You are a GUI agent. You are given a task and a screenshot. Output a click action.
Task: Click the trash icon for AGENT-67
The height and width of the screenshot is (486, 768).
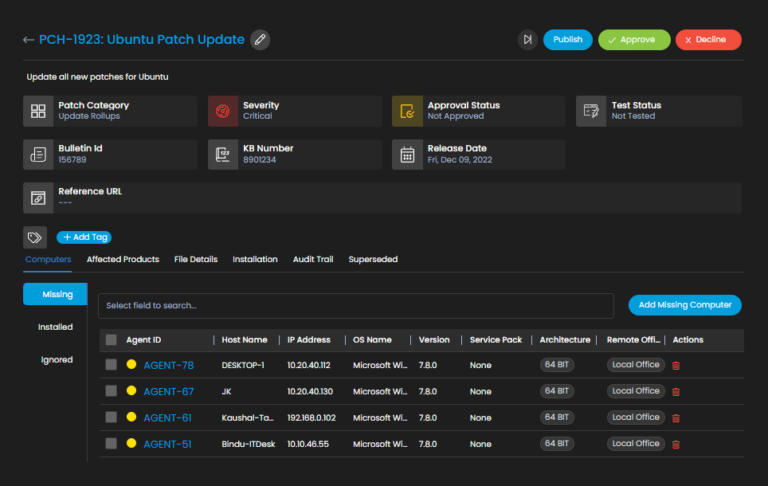point(676,392)
